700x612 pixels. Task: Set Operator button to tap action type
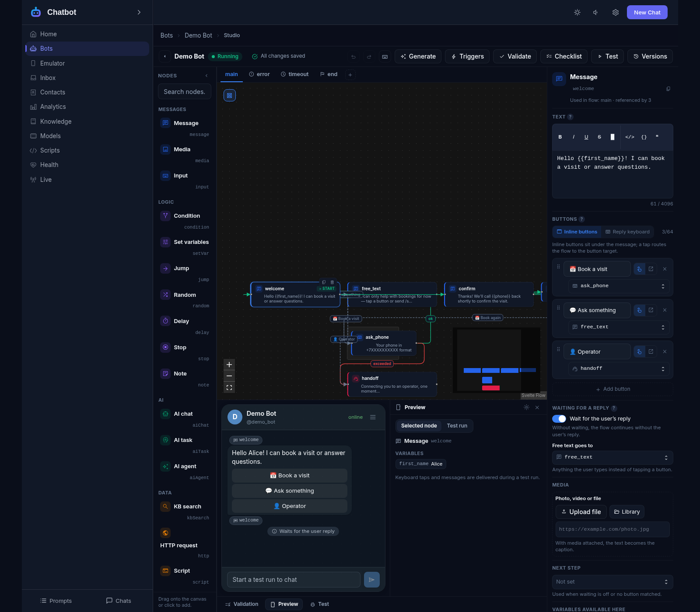coord(640,351)
